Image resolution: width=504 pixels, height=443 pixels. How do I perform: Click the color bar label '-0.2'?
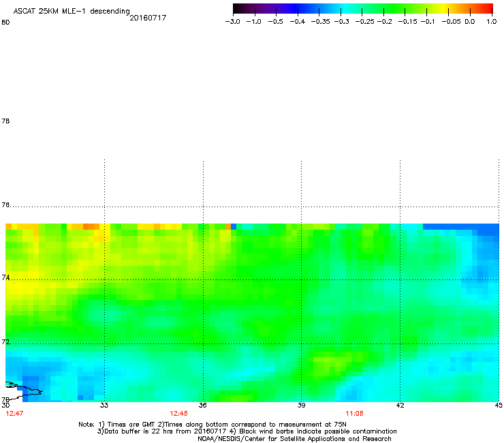[384, 22]
